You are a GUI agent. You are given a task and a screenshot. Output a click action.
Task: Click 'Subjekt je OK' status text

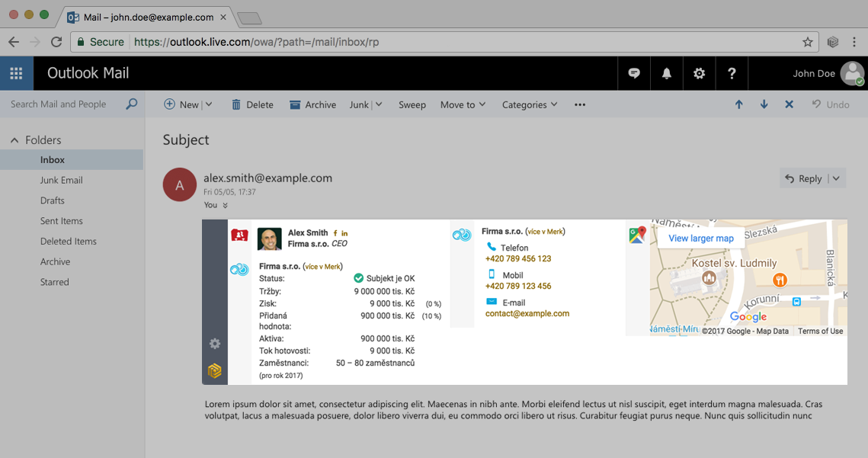tap(390, 279)
